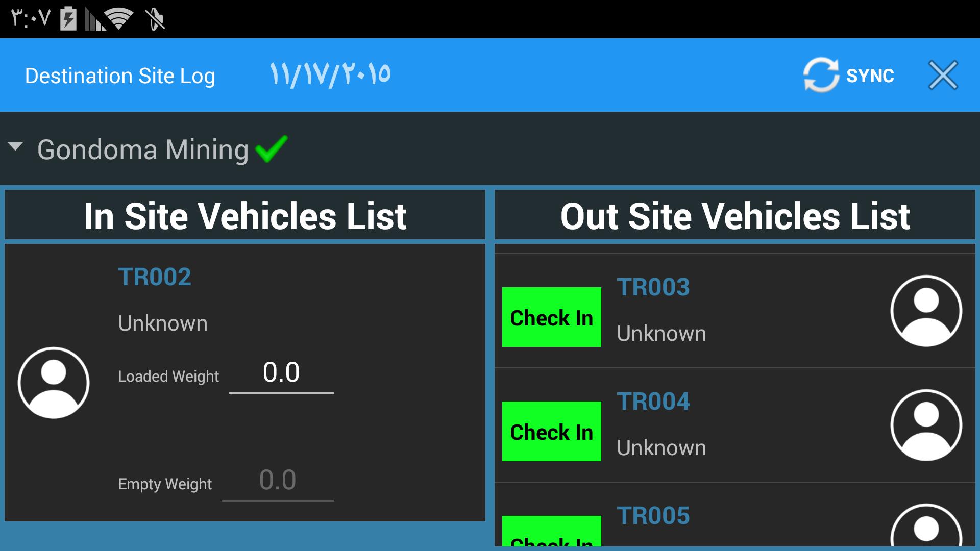Tap the Empty Weight label
This screenshot has width=980, height=551.
[165, 484]
